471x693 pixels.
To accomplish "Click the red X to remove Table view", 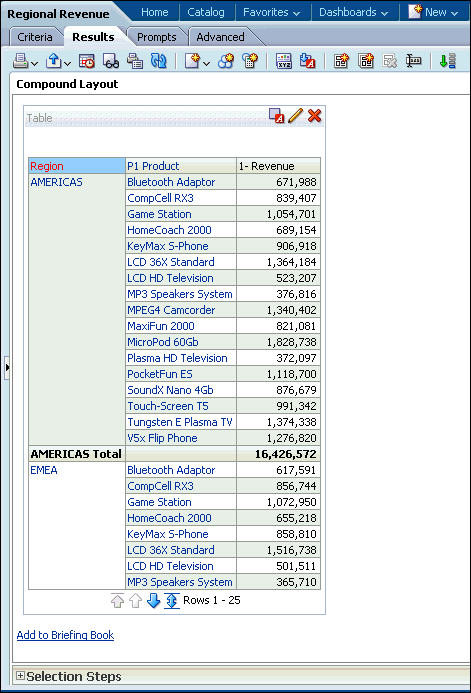I will click(315, 116).
